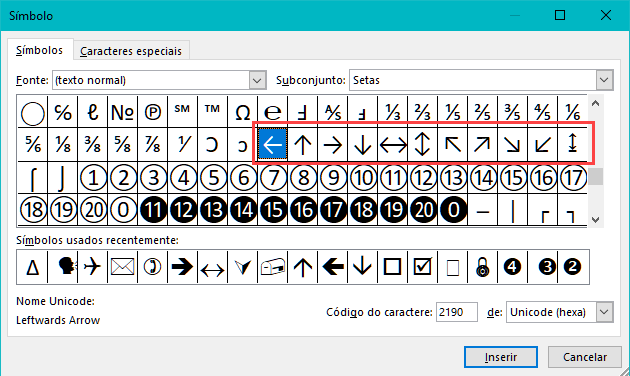The width and height of the screenshot is (630, 376).
Task: Select the seven eighths fraction symbol
Action: point(153,145)
